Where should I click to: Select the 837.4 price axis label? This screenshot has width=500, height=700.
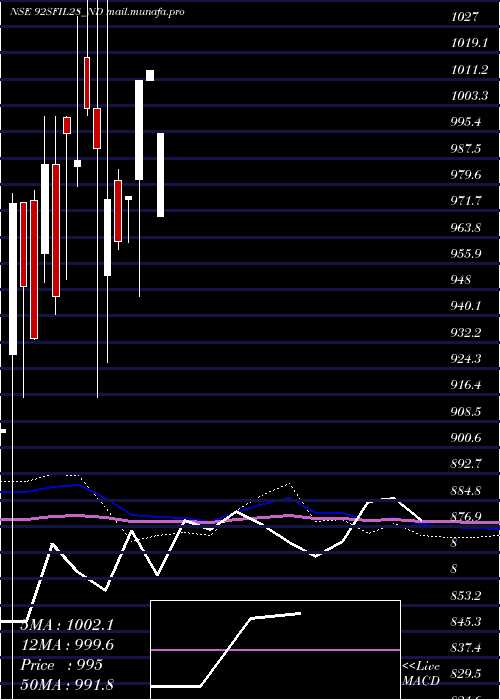point(466,648)
